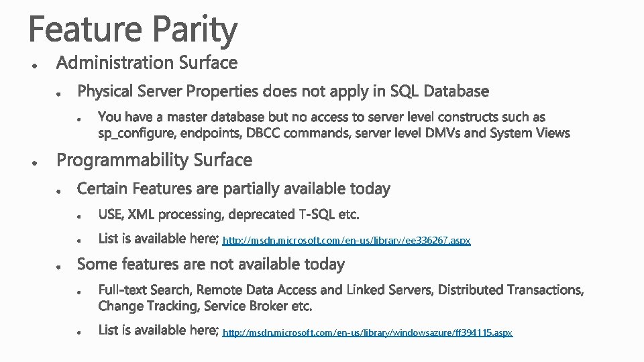The height and width of the screenshot is (362, 644).
Task: Select the Administration Surface heading
Action: 147,63
